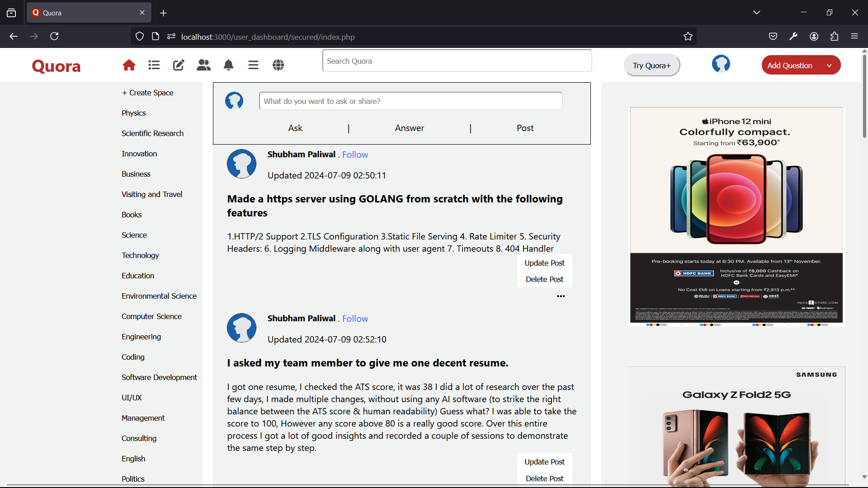Open the Physics space
This screenshot has width=868, height=488.
[133, 113]
